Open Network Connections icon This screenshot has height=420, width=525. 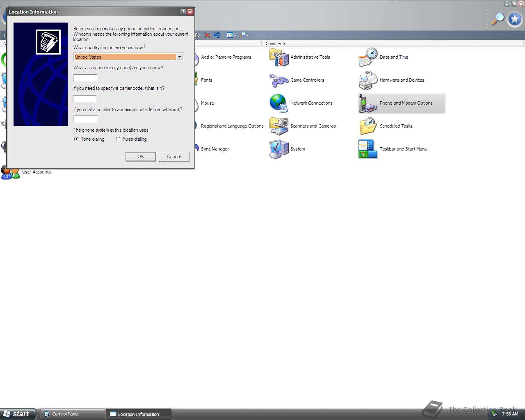(x=279, y=103)
